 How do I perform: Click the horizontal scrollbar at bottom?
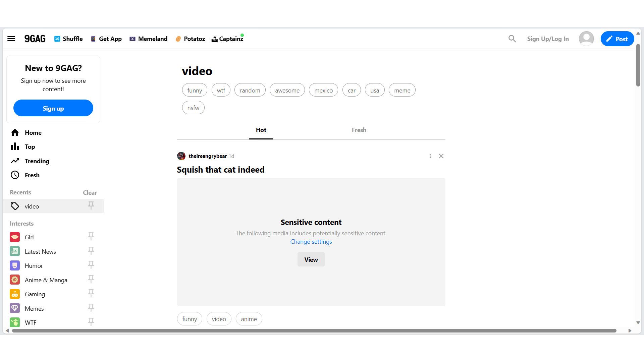point(314,330)
